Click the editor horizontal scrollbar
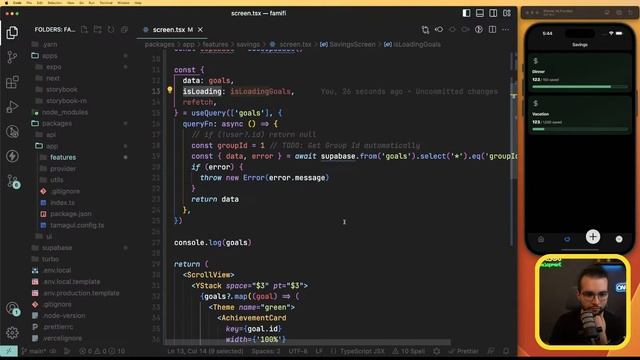Viewport: 640px width, 360px height. pos(308,342)
